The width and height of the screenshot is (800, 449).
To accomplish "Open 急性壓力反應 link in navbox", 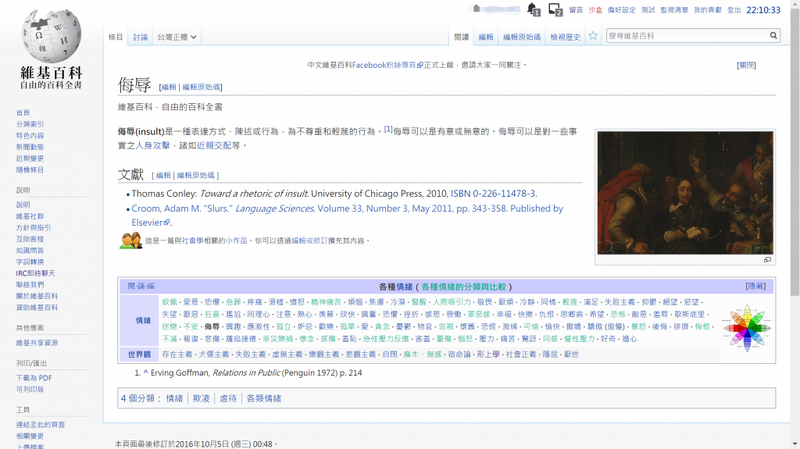I will pos(385,339).
